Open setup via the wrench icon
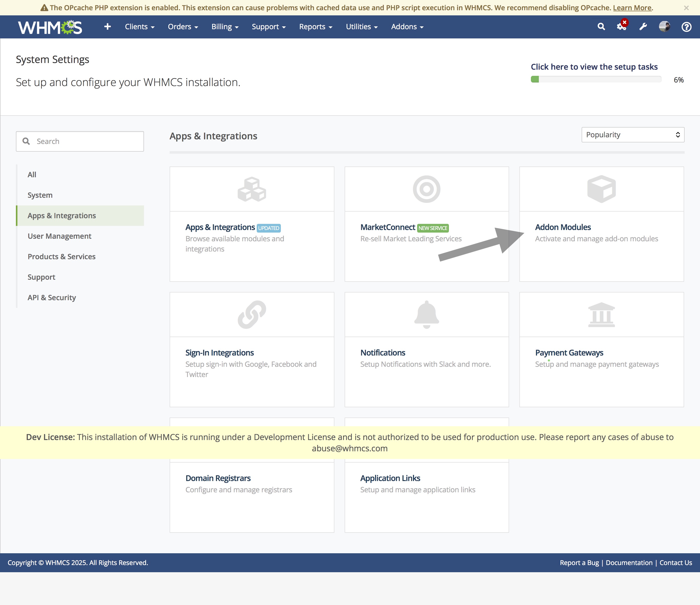700x605 pixels. point(643,26)
